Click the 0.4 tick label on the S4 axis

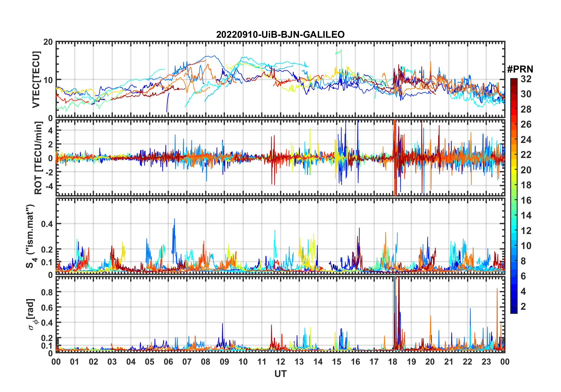tap(47, 224)
